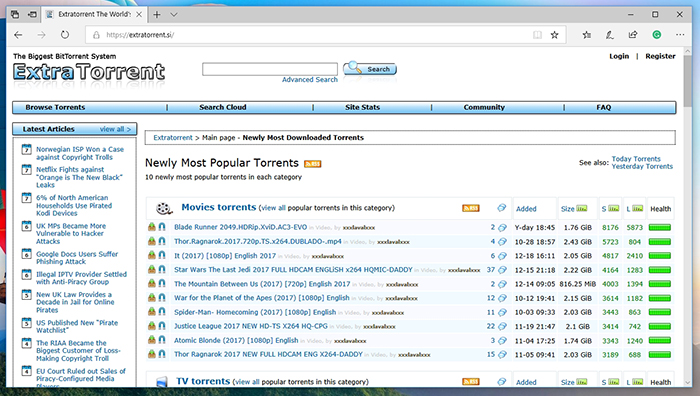Screen dimensions: 700x396
Task: Click the Search button
Action: [370, 69]
